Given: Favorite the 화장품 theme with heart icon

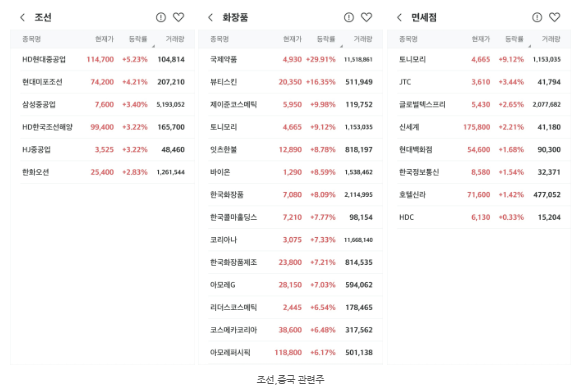Looking at the screenshot, I should point(367,17).
